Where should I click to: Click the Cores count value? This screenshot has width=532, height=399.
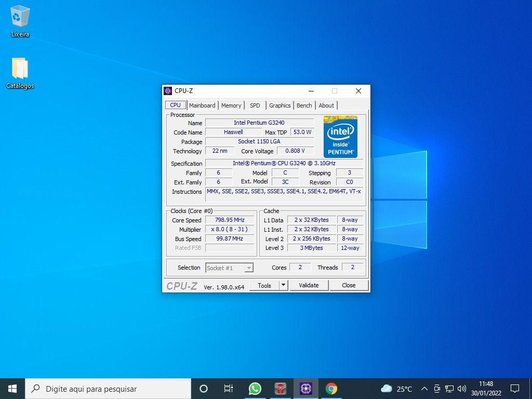300,268
